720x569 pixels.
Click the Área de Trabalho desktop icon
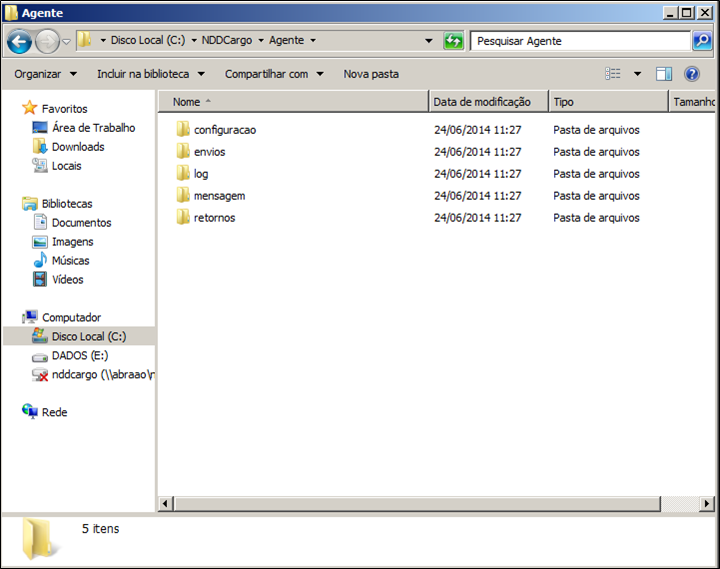pos(40,127)
